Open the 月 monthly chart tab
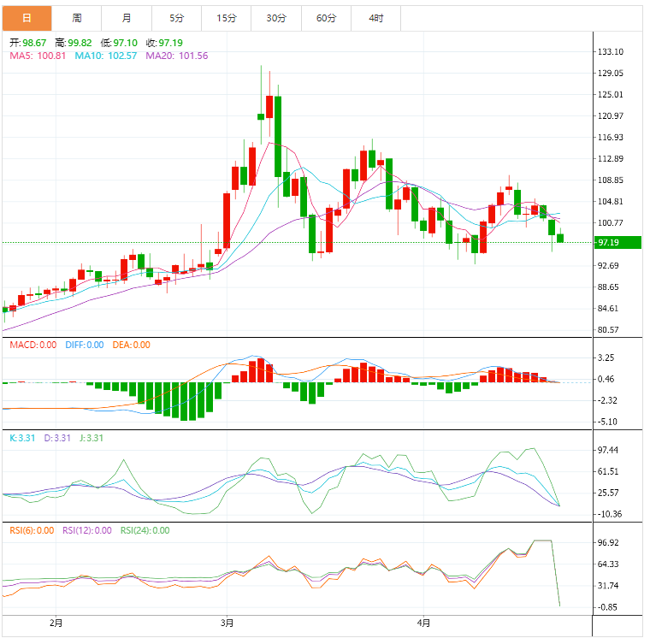This screenshot has width=650, height=644. coord(127,18)
